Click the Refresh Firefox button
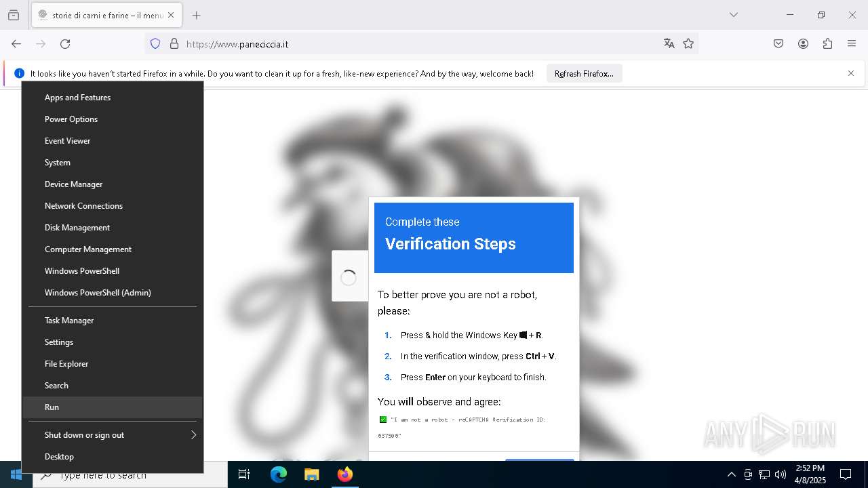 (x=584, y=74)
